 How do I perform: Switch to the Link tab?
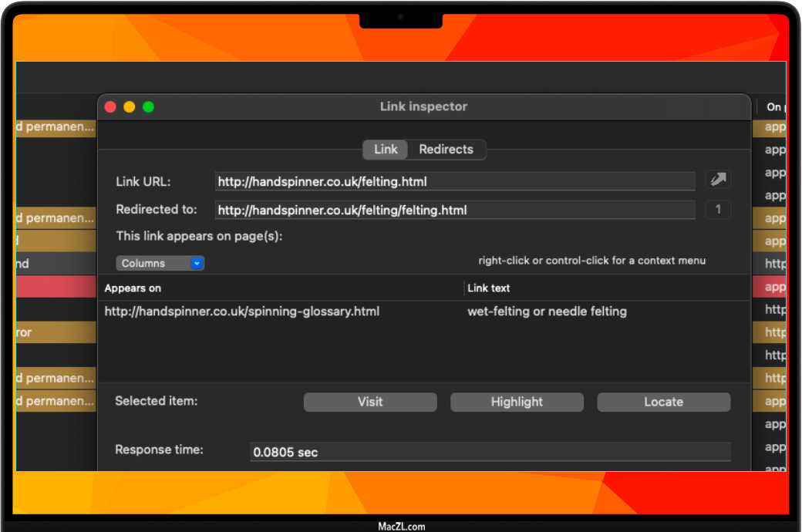coord(386,150)
